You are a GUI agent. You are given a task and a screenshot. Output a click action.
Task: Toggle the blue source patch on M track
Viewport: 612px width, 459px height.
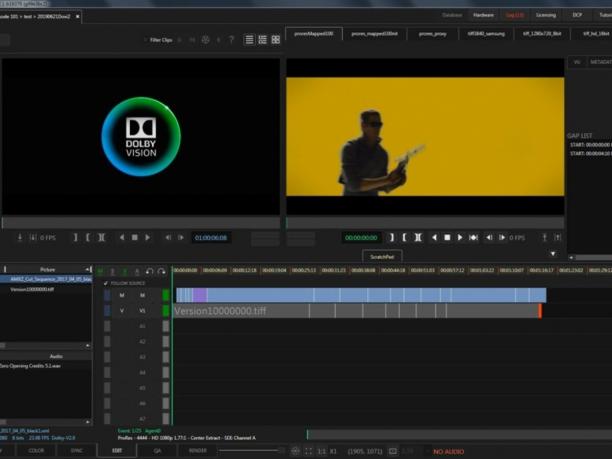click(x=107, y=295)
